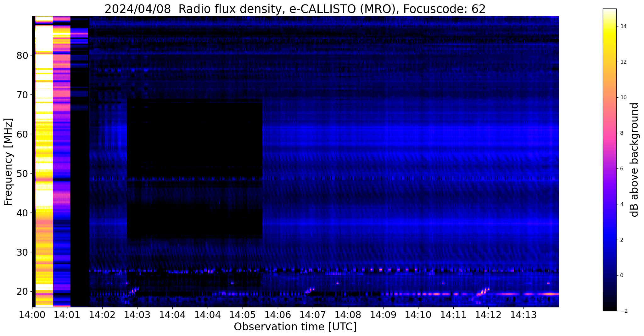Viewport: 644px width, 336px height.
Task: Select the 14:08 time tick label
Action: click(348, 314)
